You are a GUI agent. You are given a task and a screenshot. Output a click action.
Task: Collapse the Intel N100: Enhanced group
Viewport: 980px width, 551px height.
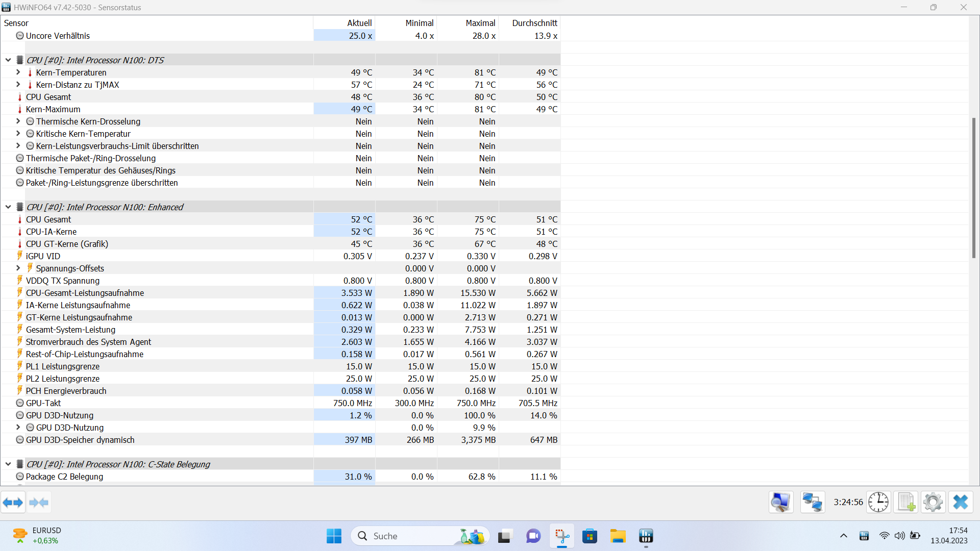click(x=8, y=207)
